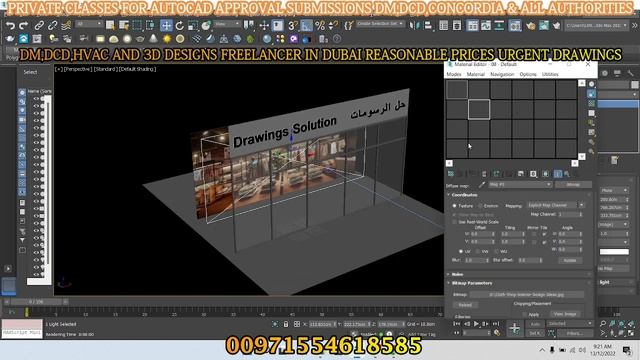Select the Select and Link chain tool

point(39,26)
